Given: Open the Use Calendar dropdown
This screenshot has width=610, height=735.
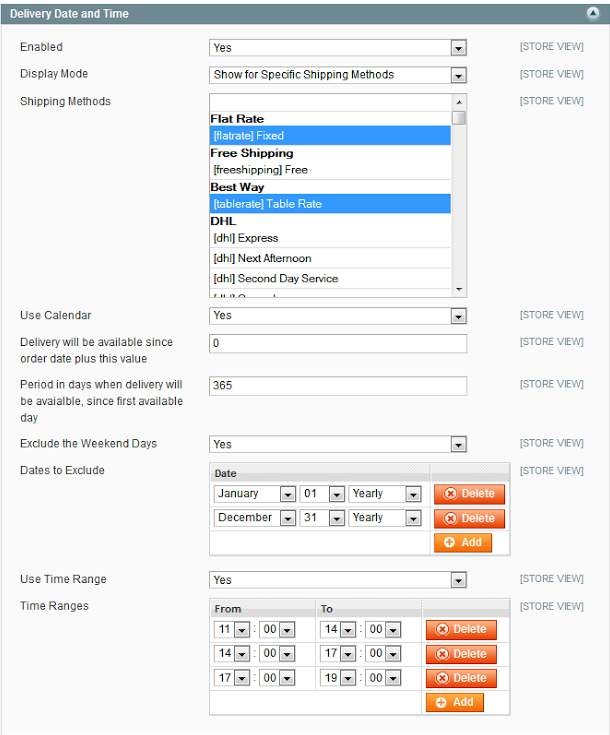Looking at the screenshot, I should click(338, 315).
